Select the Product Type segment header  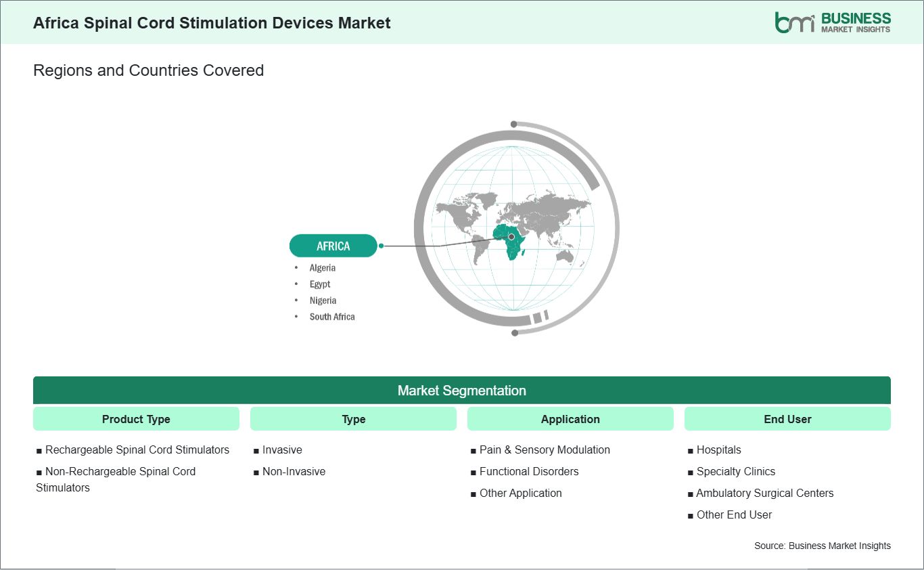[x=136, y=419]
